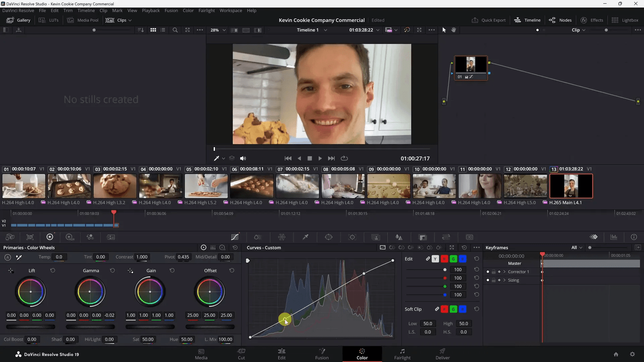Open the Camera Raw palette
Viewport: 644px width, 362px height.
pyautogui.click(x=10, y=237)
